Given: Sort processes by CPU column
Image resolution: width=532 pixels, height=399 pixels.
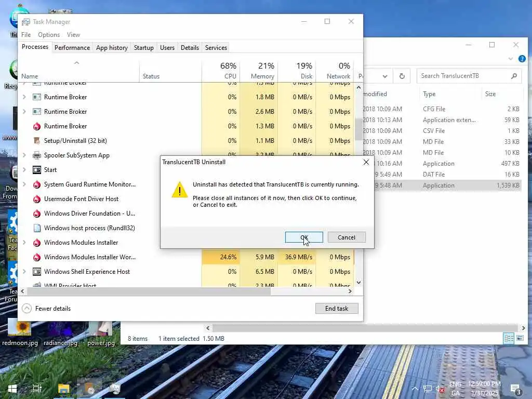Looking at the screenshot, I should pos(220,71).
